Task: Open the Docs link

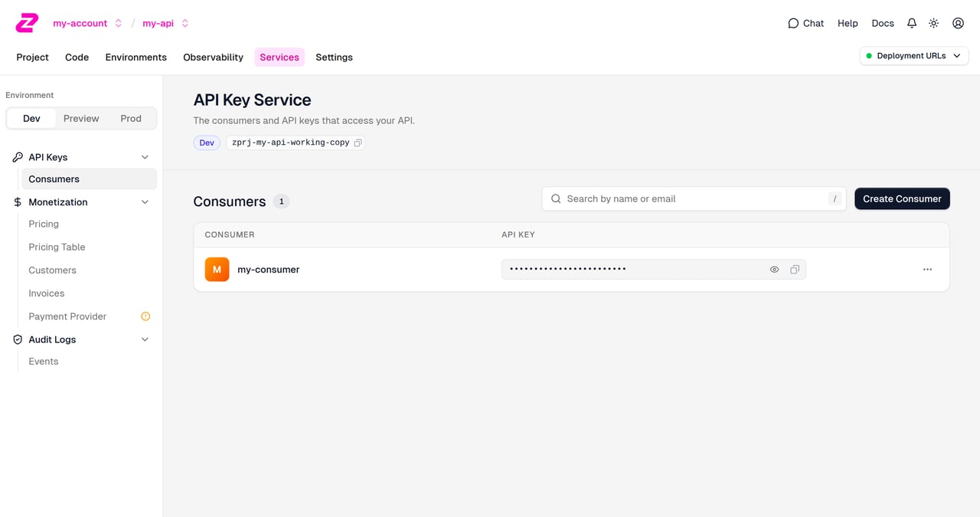Action: pyautogui.click(x=883, y=23)
